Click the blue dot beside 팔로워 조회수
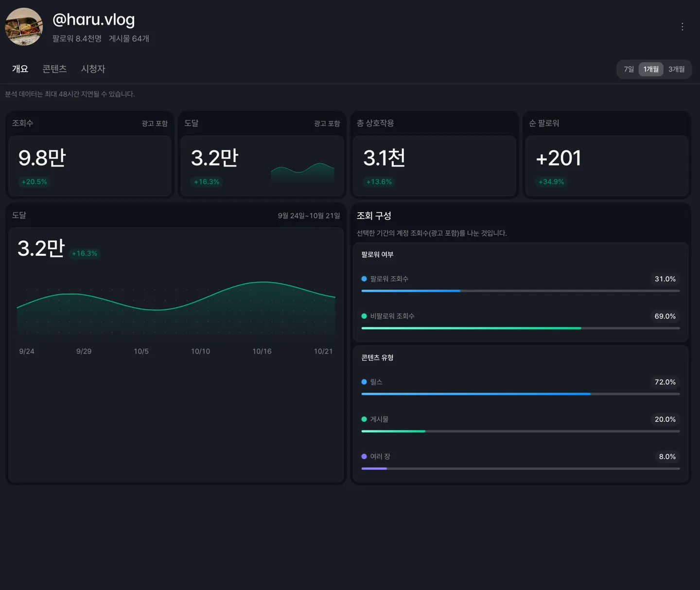This screenshot has height=590, width=700. (364, 279)
